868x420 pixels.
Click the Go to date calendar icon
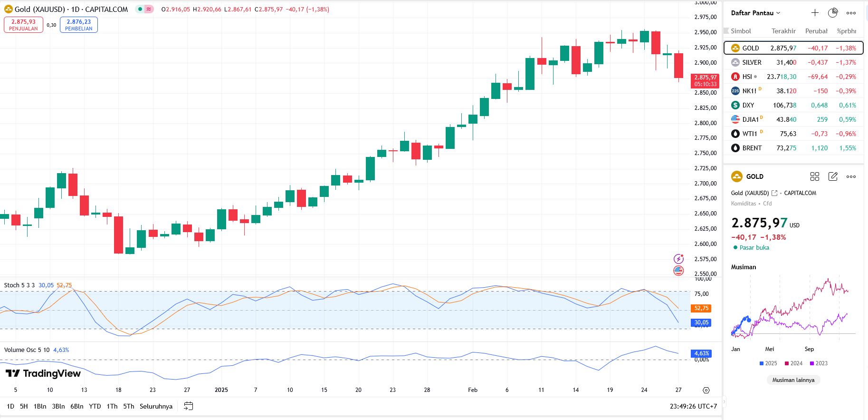pos(189,406)
